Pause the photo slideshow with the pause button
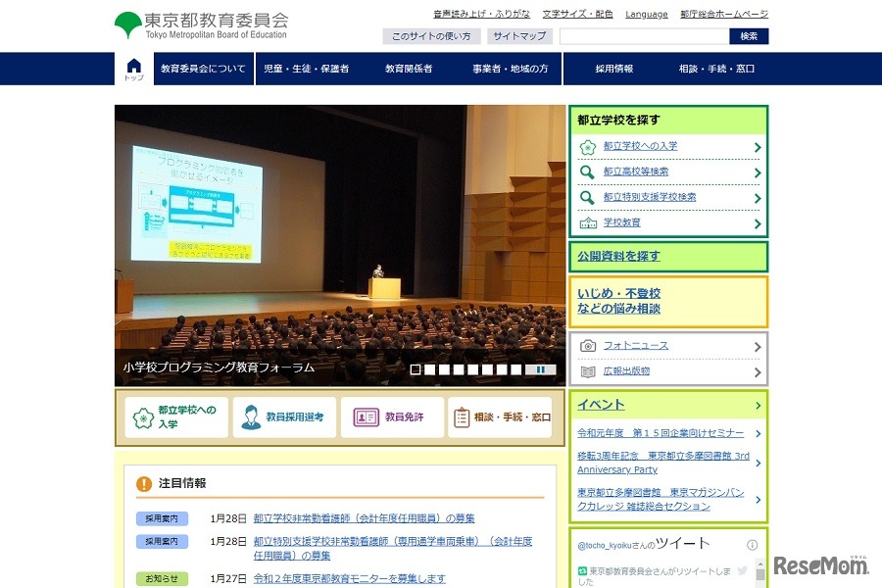The height and width of the screenshot is (588, 882). pos(540,369)
